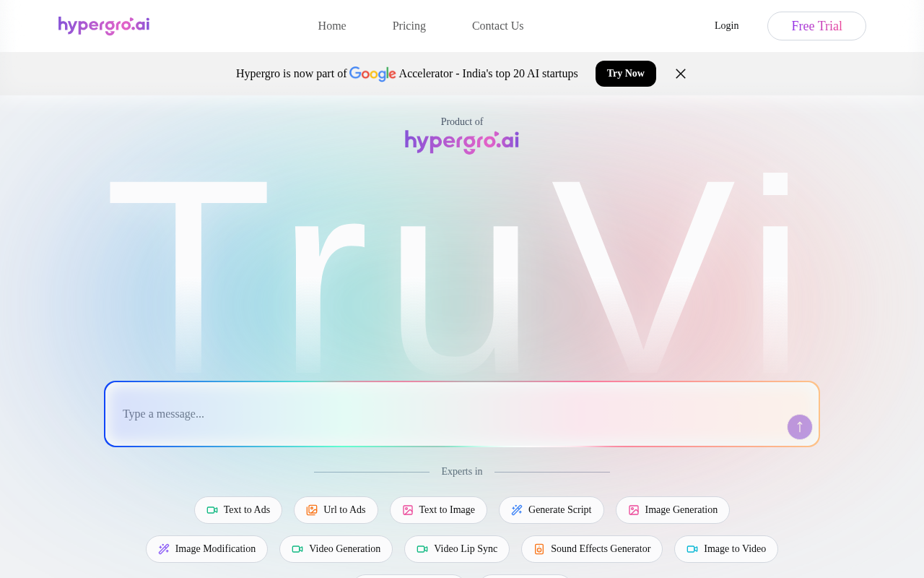The height and width of the screenshot is (578, 924).
Task: Click the Sound Effects Generator speaker icon
Action: 539,548
